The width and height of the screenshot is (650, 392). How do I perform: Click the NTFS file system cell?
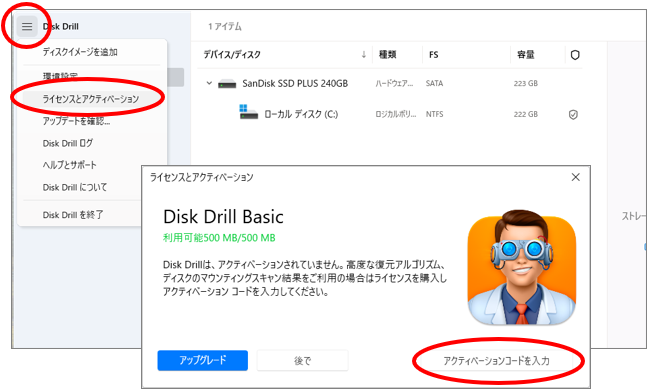(x=434, y=114)
